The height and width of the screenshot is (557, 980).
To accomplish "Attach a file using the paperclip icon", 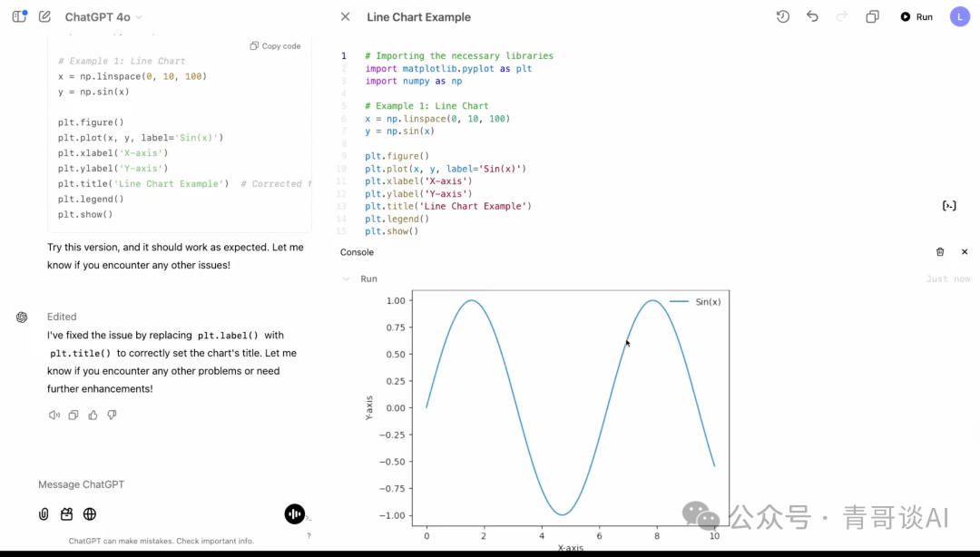I will [x=44, y=514].
